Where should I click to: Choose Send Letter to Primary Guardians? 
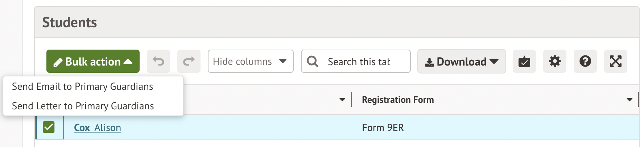coord(83,106)
